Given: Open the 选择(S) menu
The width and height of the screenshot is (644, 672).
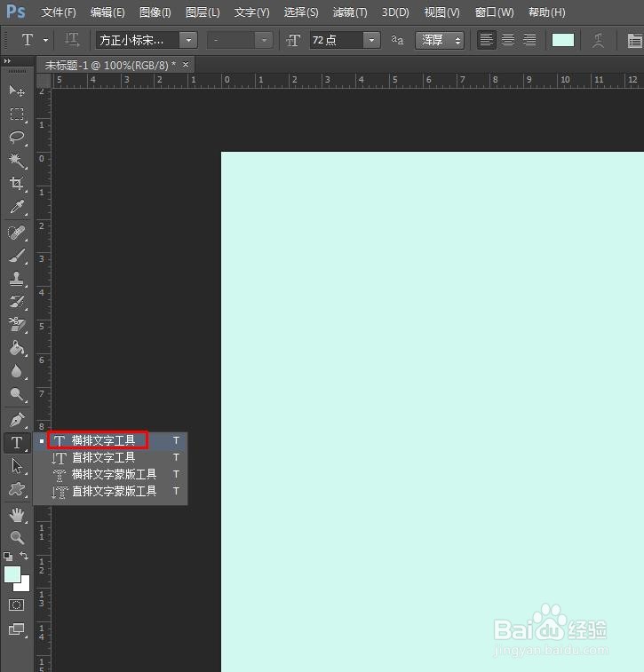Looking at the screenshot, I should (x=301, y=12).
